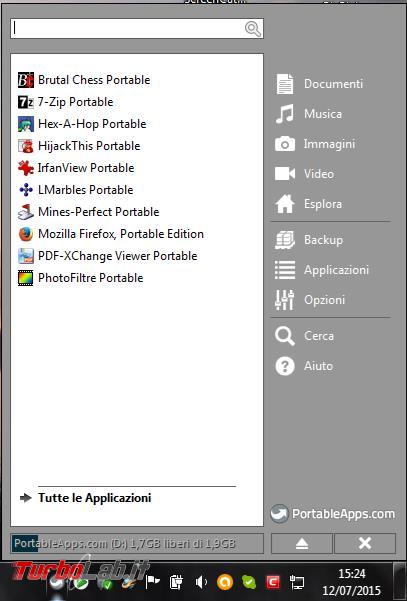The image size is (407, 601).
Task: Open IrfanView Portable
Action: click(76, 168)
